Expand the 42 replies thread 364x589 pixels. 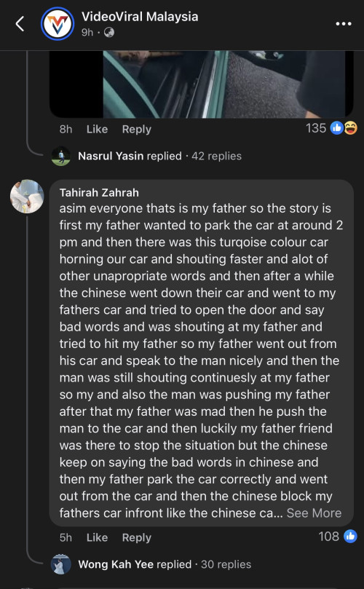[x=216, y=156]
